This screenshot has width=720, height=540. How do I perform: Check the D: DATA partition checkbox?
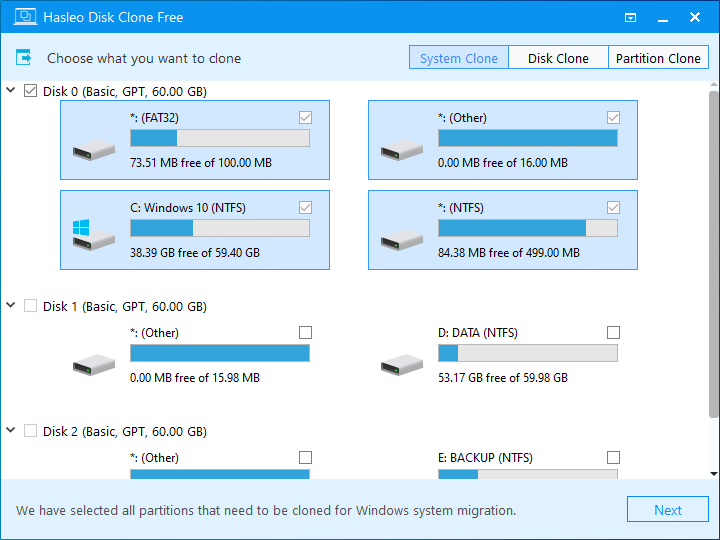pyautogui.click(x=613, y=332)
